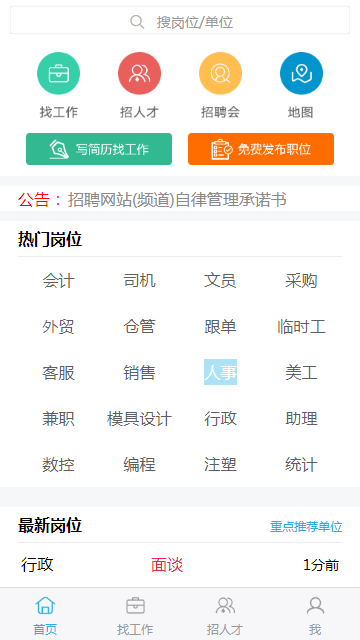
Task: Click the red 面谈 salary text
Action: 167,565
